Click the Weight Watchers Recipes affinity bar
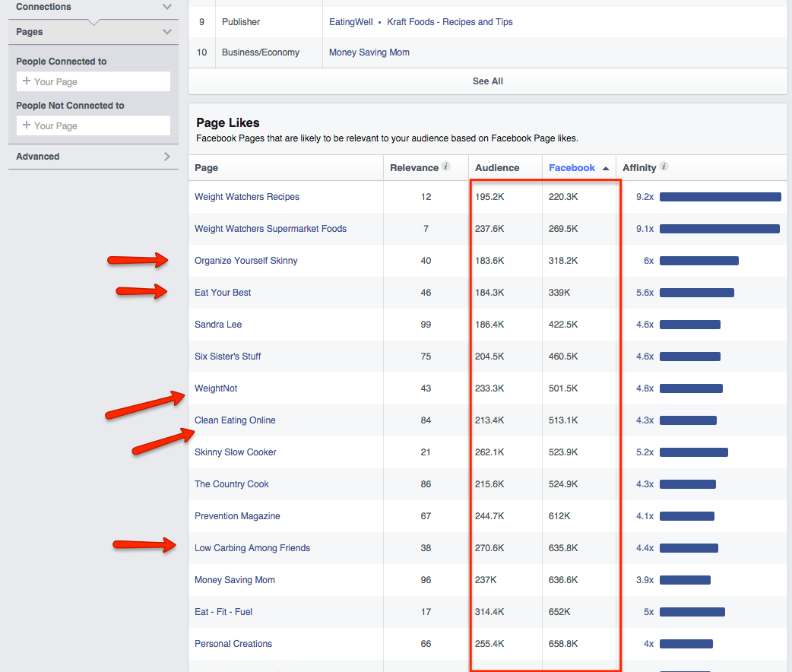The image size is (792, 672). click(x=720, y=197)
